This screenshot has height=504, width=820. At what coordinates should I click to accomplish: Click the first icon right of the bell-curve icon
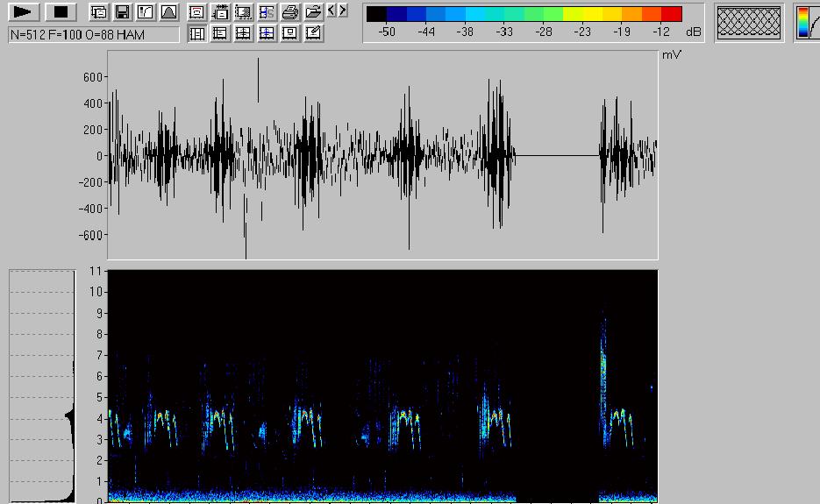(x=197, y=12)
